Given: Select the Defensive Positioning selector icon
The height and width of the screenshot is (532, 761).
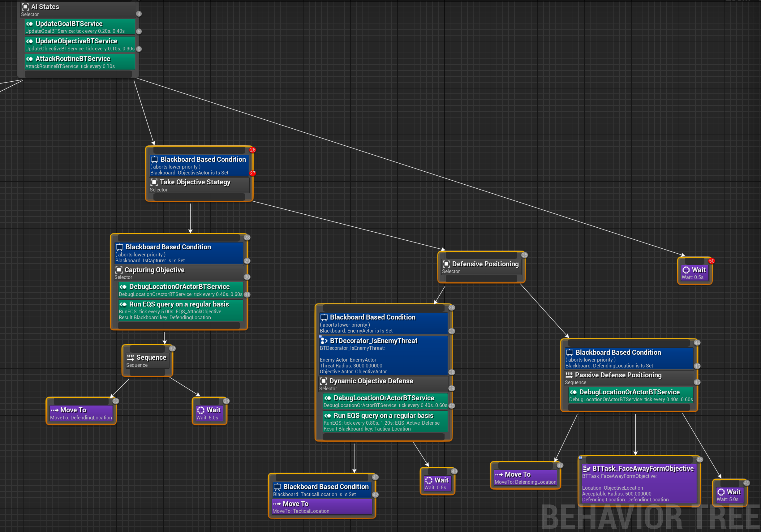Looking at the screenshot, I should 446,264.
